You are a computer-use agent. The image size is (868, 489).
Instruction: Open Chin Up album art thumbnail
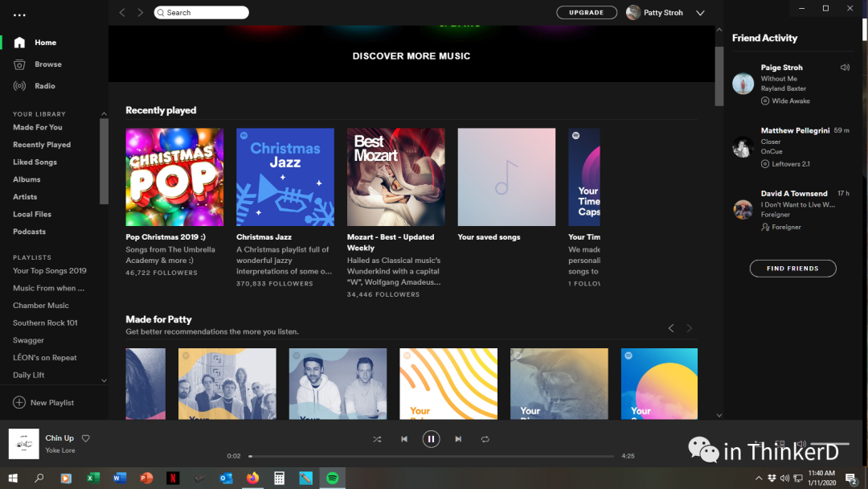(24, 444)
